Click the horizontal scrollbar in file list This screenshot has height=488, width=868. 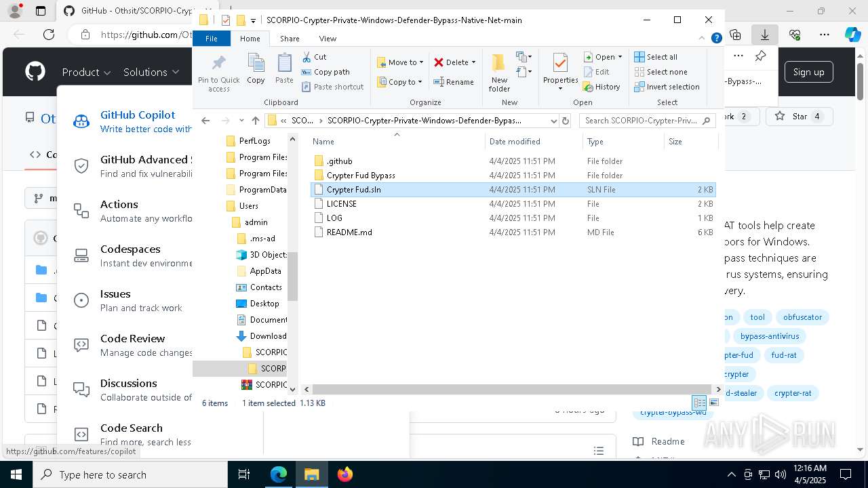(x=513, y=389)
